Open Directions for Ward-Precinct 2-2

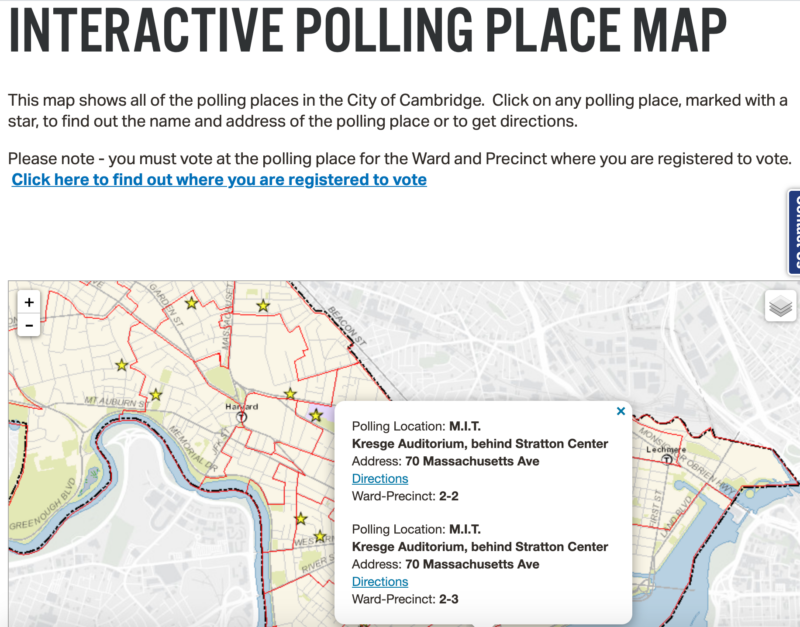(x=380, y=479)
